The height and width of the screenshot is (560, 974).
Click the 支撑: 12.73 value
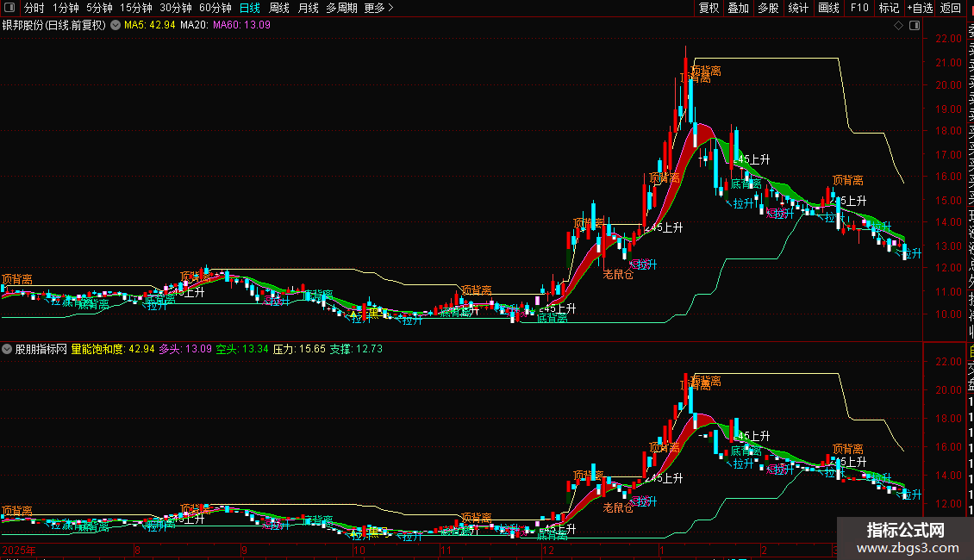(356, 349)
